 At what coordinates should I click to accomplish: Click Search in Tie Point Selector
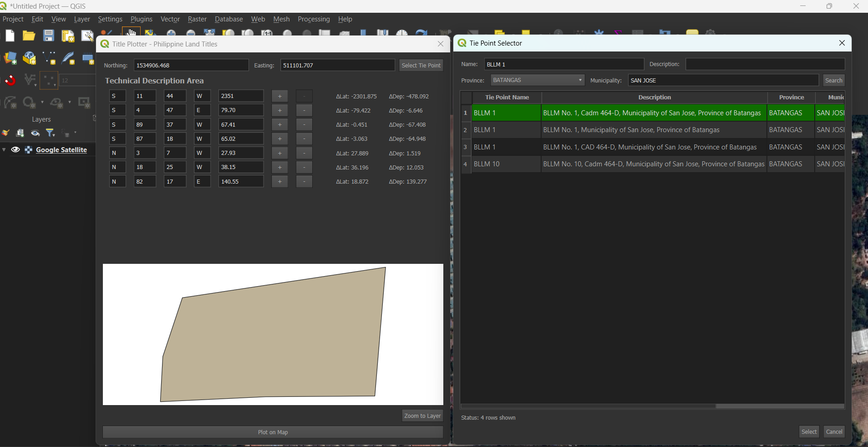click(x=834, y=80)
